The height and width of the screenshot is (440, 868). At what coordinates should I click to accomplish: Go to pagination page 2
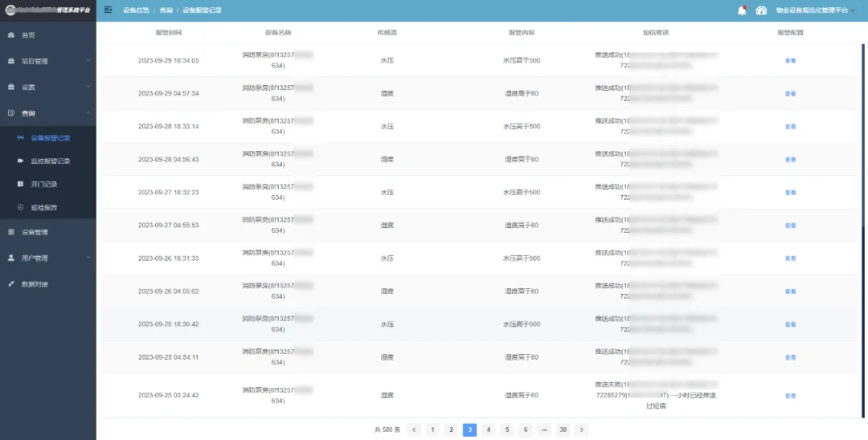pyautogui.click(x=451, y=430)
